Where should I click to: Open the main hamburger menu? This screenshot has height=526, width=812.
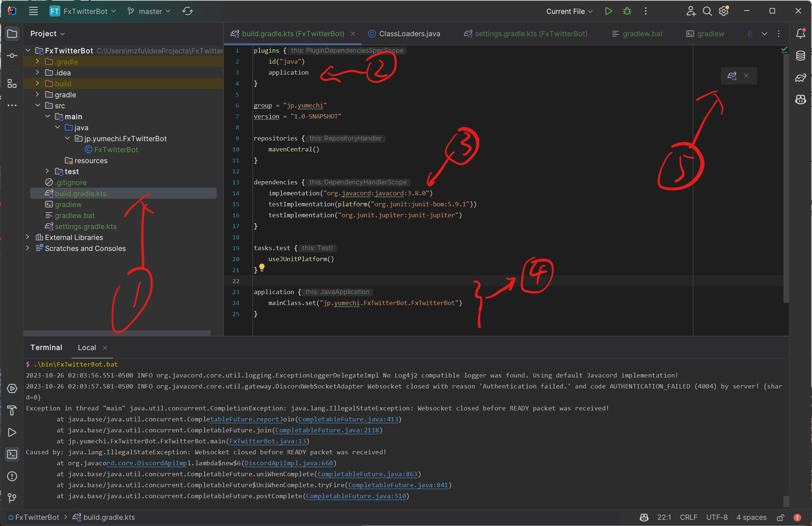coord(33,11)
